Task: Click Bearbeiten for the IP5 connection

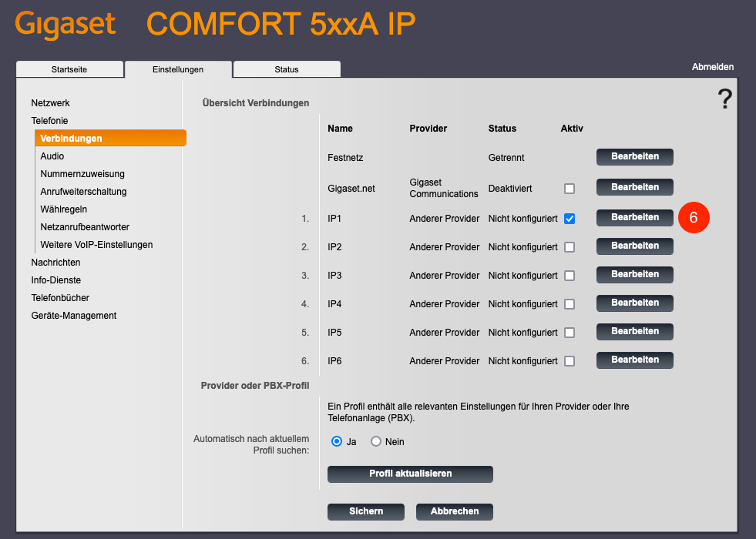Action: click(634, 331)
